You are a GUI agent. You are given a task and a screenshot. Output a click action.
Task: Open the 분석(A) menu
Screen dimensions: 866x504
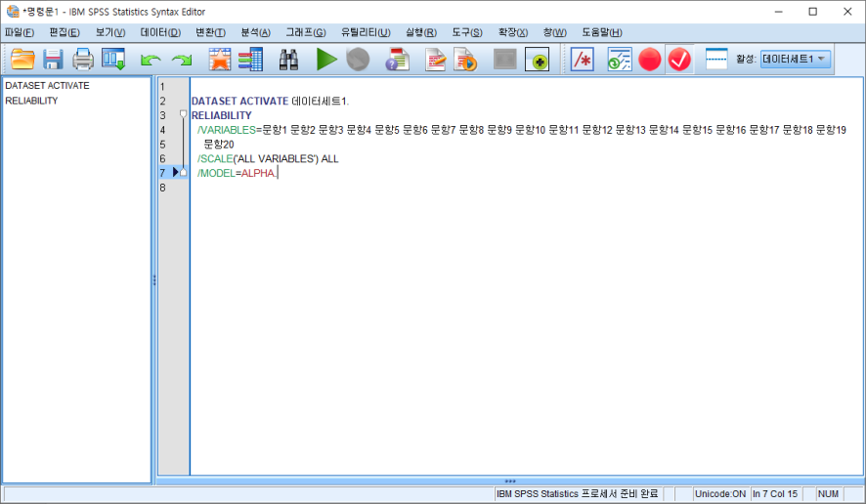[x=256, y=32]
